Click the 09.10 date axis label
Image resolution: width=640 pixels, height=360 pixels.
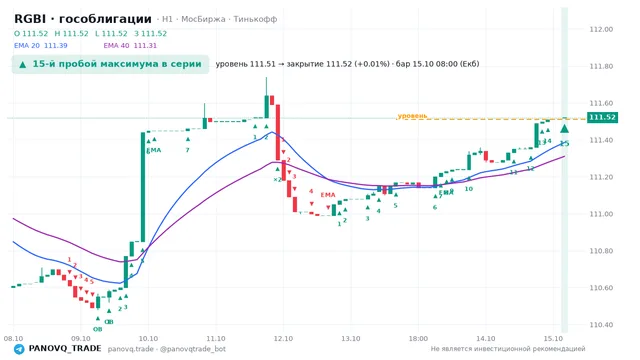coord(81,339)
